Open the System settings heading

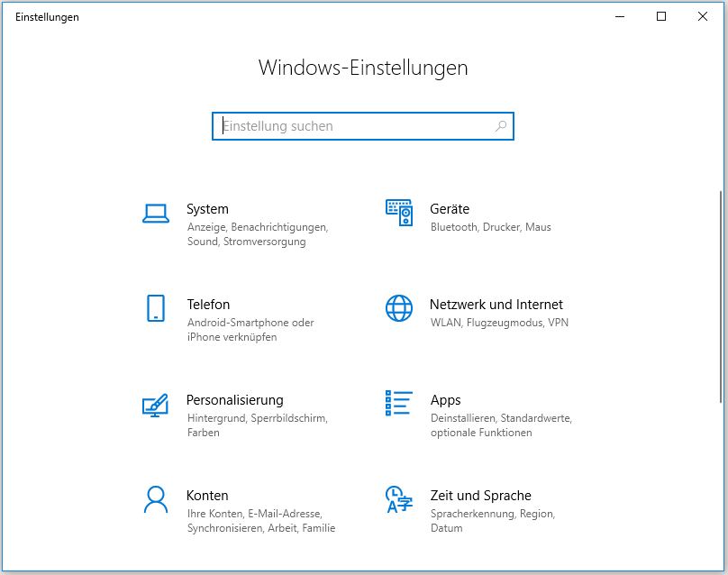pos(207,209)
